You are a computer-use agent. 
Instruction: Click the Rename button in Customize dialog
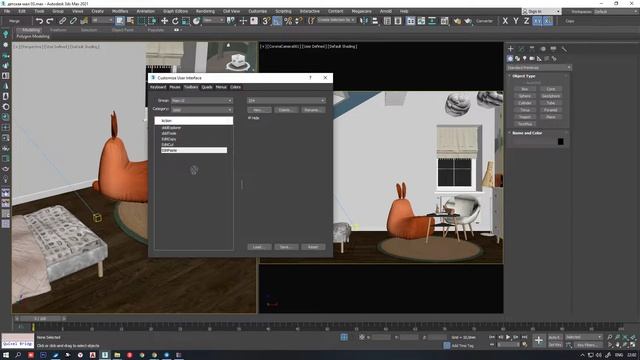[313, 110]
